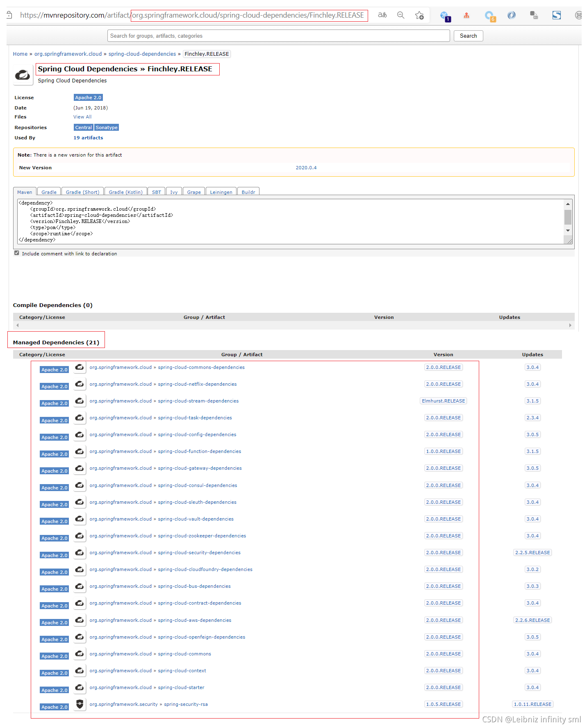
Task: Click logo icon beside spring-cloud-gateway-dependencies
Action: pyautogui.click(x=80, y=468)
